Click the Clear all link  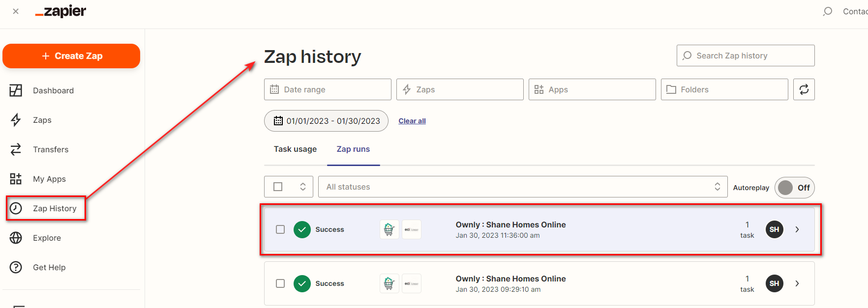pos(412,121)
